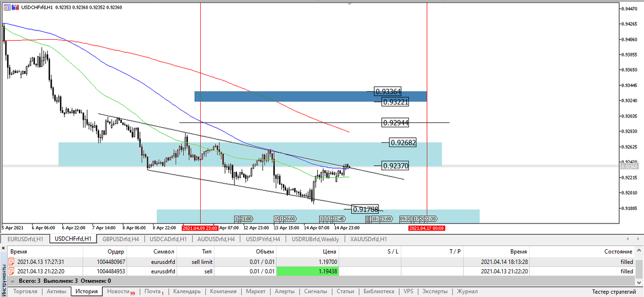Click the chart shift triangle marker at top
The image size is (644, 297).
pos(350,4)
